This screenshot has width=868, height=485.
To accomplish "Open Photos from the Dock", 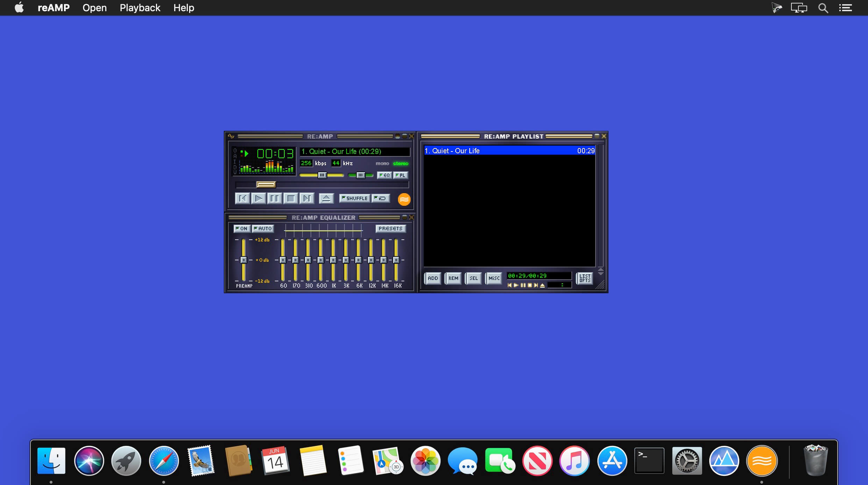I will [425, 461].
